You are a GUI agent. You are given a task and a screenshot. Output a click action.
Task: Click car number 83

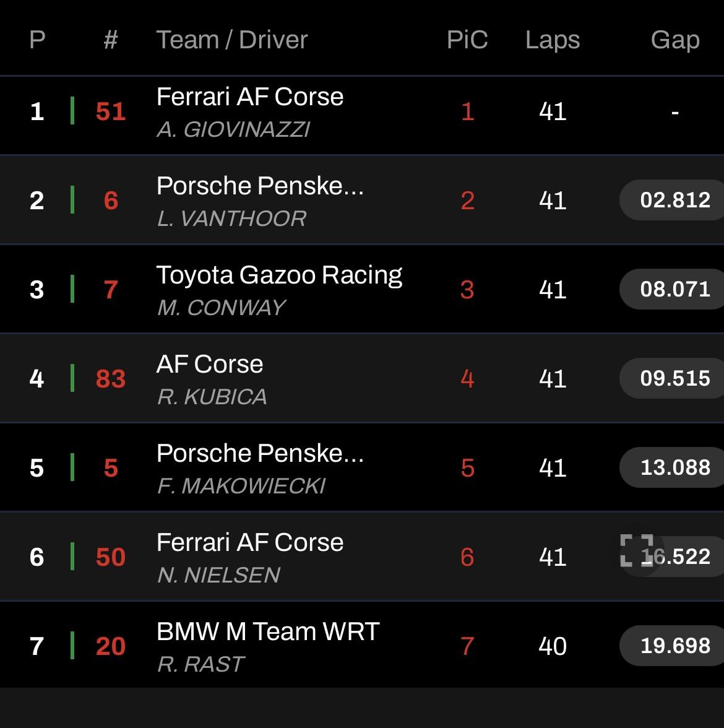[x=110, y=379]
